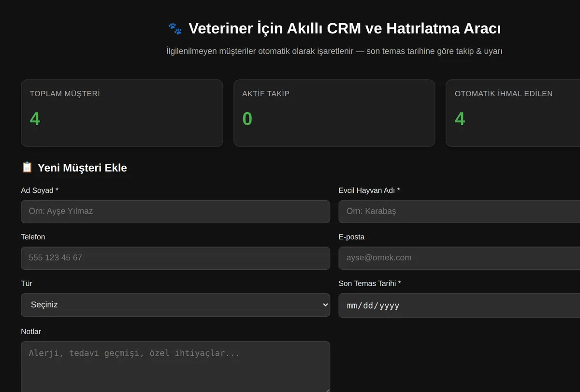Click inside the Notlar textarea
This screenshot has height=392, width=580.
(175, 367)
